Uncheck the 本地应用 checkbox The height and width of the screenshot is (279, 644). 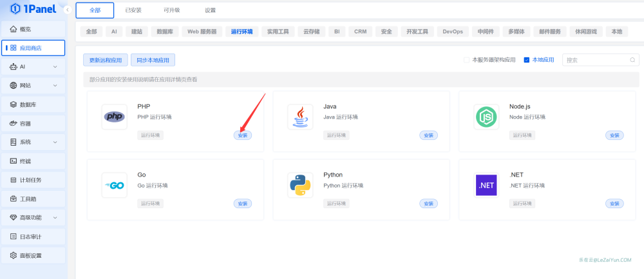(527, 60)
